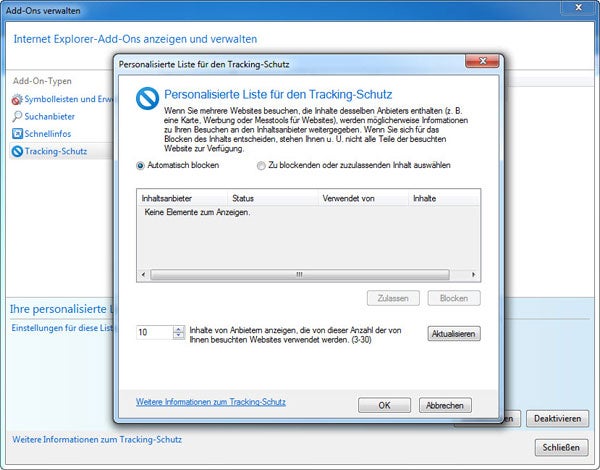The image size is (600, 470).
Task: Open Weitere Informationen zum Tracking-Schutz link in dialog
Action: click(211, 402)
